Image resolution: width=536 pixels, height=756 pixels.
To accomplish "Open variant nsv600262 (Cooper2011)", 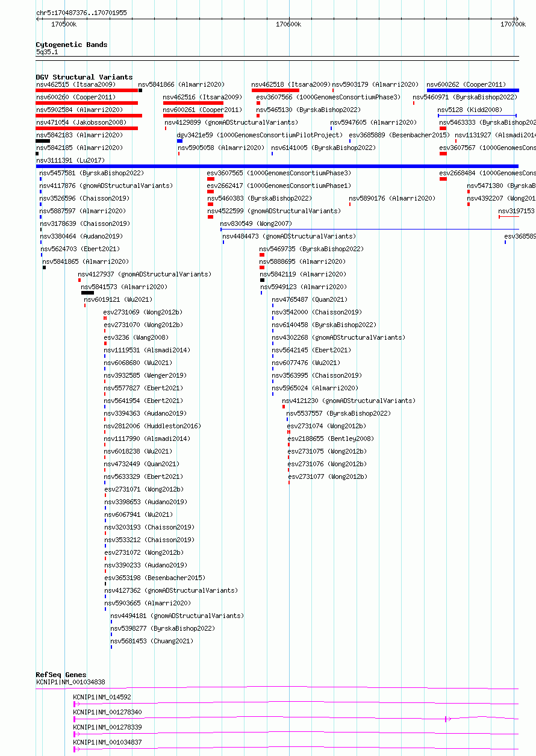I will [x=467, y=84].
